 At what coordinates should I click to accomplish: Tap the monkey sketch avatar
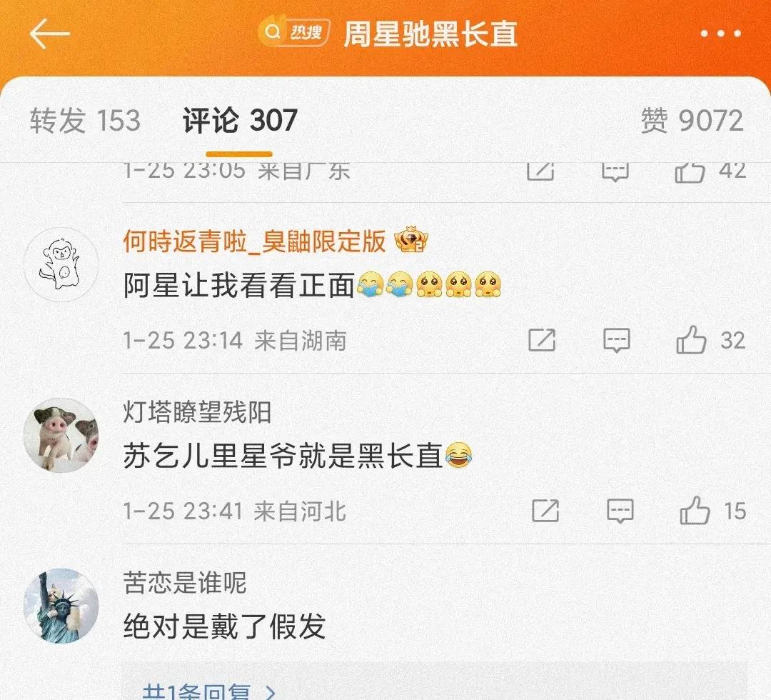click(x=61, y=265)
